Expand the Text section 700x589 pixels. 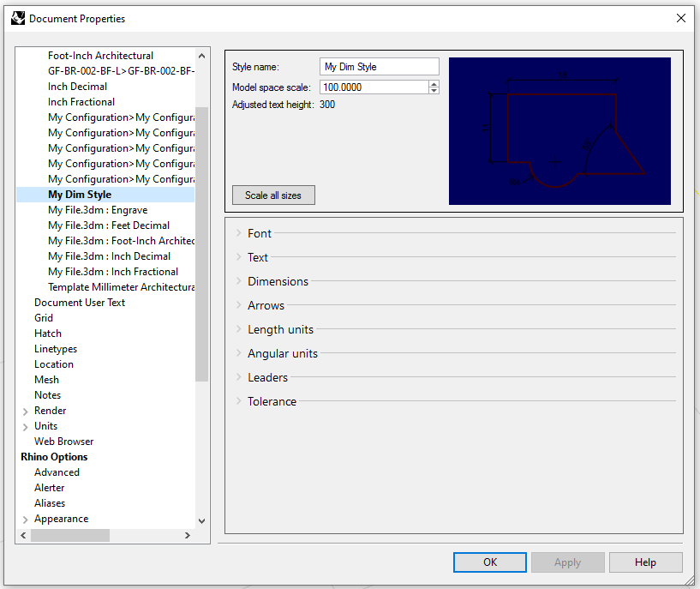257,257
